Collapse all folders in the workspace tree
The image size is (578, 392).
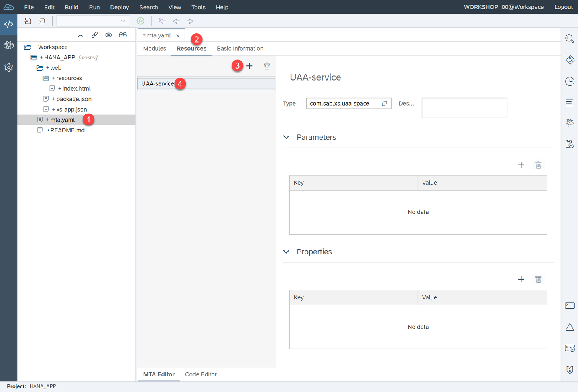click(x=81, y=35)
